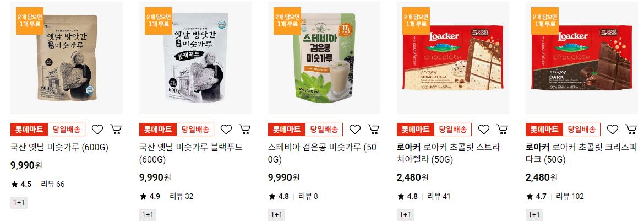Image resolution: width=644 pixels, height=221 pixels.
Task: Add the 블랙푸드 미숫가루 to the cart
Action: click(x=245, y=130)
